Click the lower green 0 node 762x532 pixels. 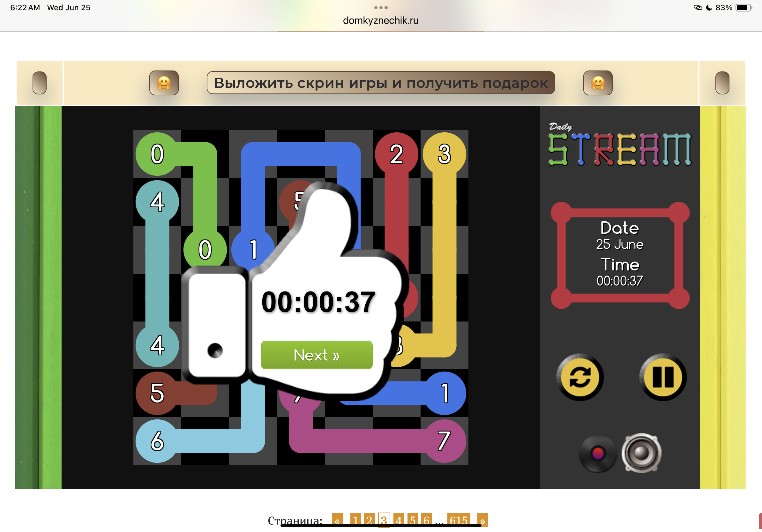pos(205,249)
